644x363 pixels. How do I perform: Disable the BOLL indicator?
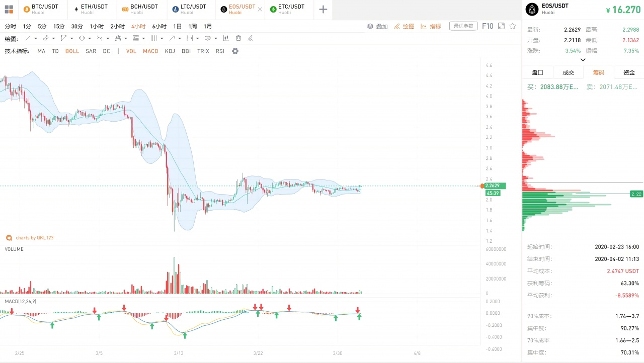point(72,51)
